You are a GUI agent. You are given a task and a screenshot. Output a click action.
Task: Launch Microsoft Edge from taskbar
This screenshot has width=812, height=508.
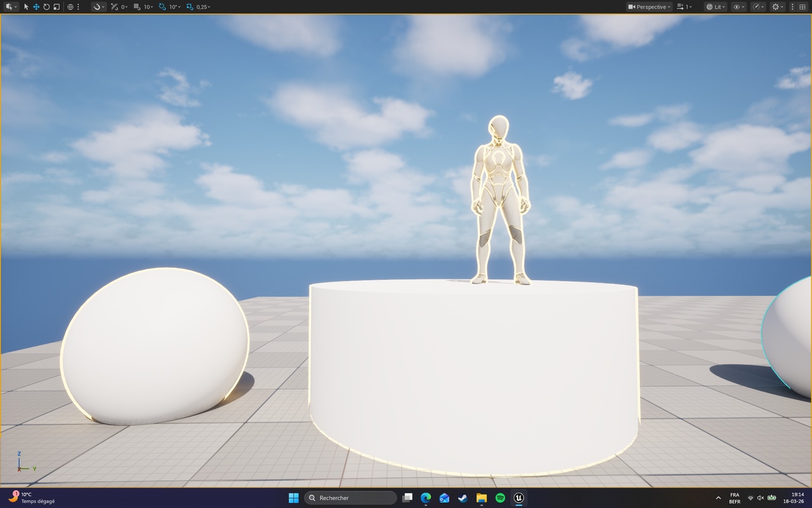pos(426,498)
